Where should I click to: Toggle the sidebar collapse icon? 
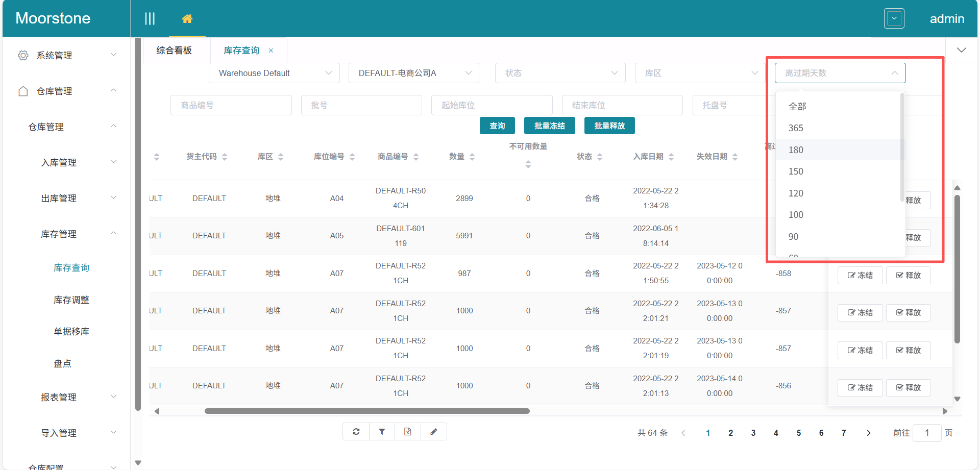pyautogui.click(x=150, y=19)
